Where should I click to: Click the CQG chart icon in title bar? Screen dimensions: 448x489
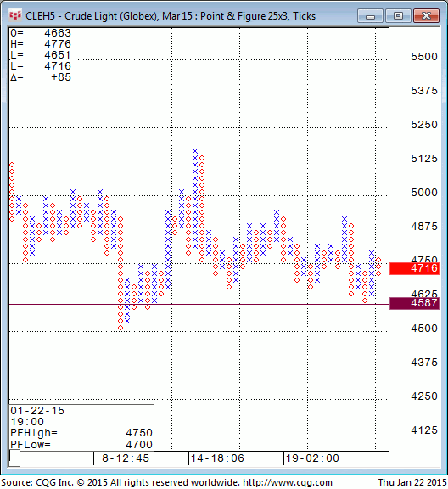[x=15, y=15]
